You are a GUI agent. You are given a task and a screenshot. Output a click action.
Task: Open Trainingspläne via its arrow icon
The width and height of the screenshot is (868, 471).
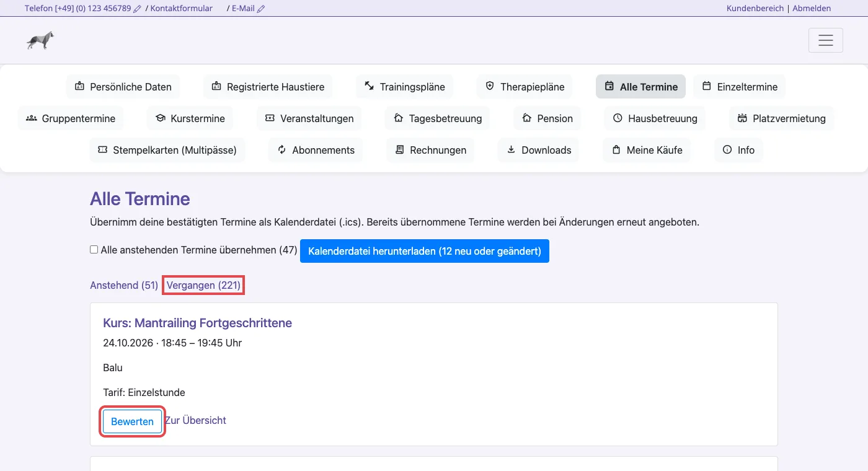pos(369,86)
